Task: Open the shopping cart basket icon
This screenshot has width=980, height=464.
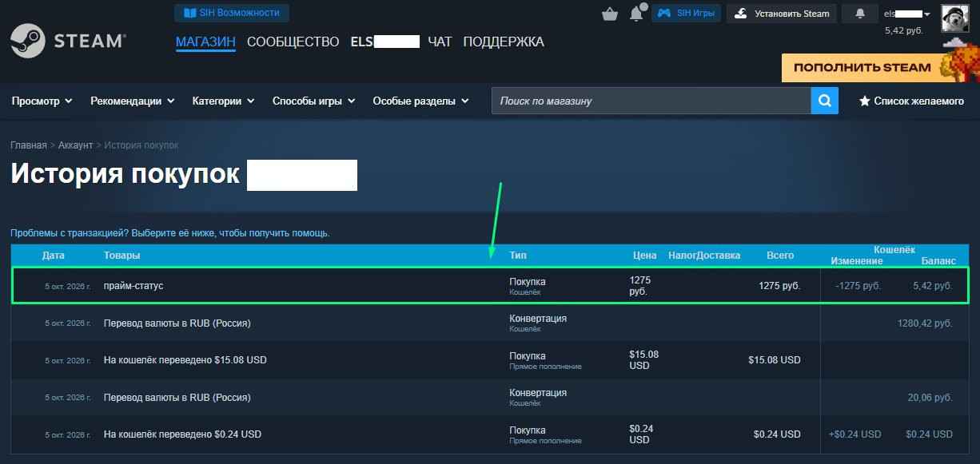Action: 610,14
